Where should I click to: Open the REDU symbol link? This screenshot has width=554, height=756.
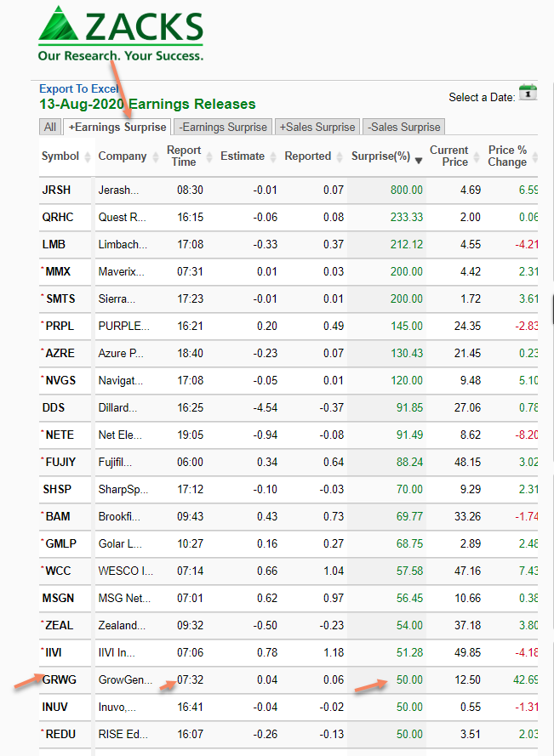(x=60, y=734)
